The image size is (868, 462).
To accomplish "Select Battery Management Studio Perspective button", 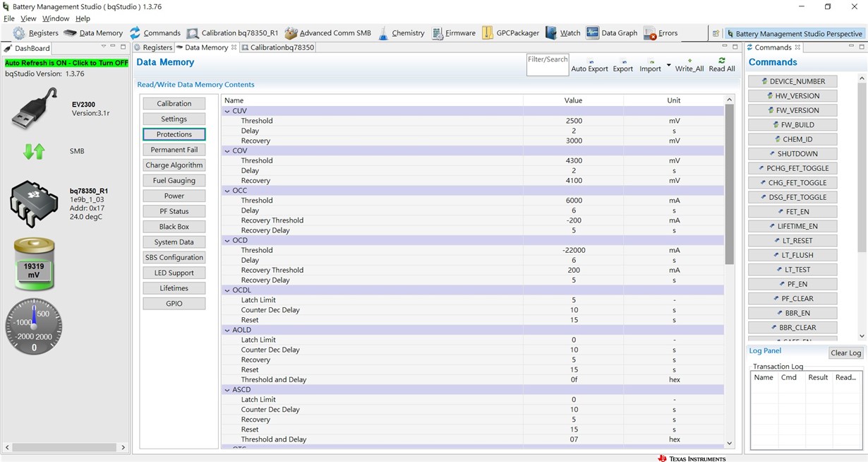I will 795,33.
